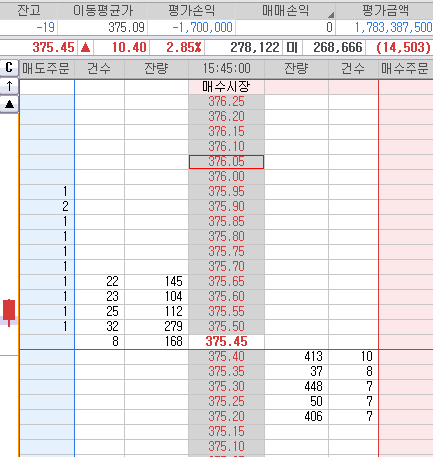This screenshot has width=433, height=457.
Task: Click the 268,666 open interest value
Action: pos(338,47)
